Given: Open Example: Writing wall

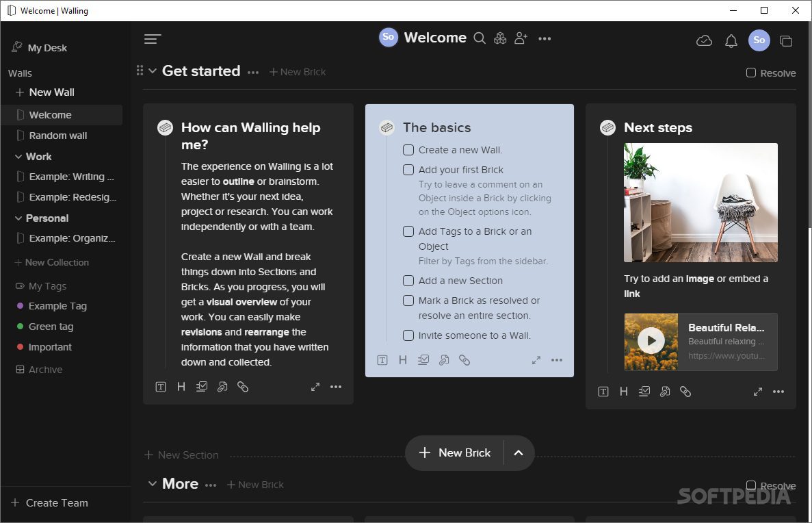Looking at the screenshot, I should [x=62, y=176].
